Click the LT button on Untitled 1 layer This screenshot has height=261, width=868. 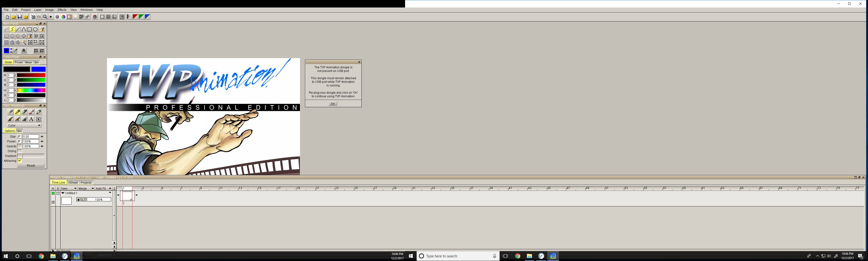click(84, 200)
